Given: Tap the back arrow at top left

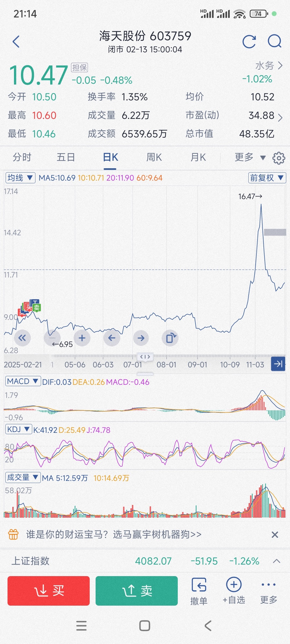Looking at the screenshot, I should (x=16, y=42).
